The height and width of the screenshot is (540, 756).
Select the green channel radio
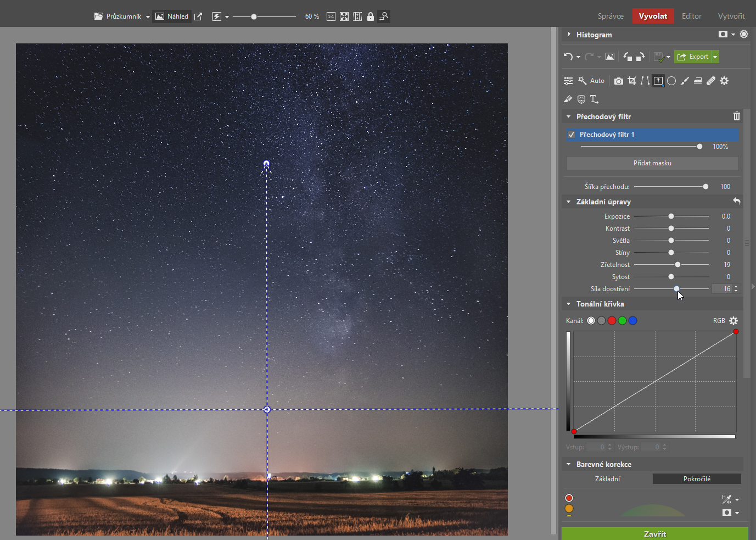pos(622,321)
